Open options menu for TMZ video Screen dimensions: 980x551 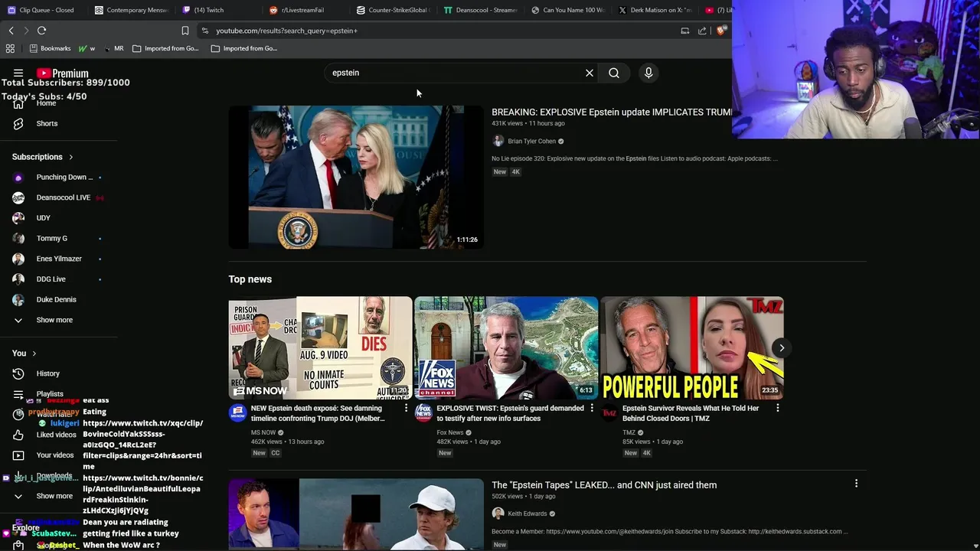pyautogui.click(x=777, y=409)
